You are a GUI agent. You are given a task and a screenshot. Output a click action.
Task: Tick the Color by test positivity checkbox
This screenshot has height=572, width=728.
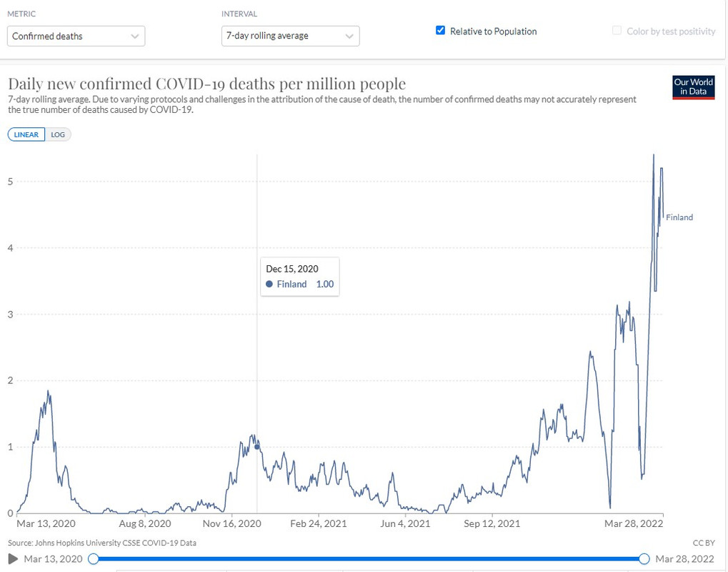click(x=617, y=31)
